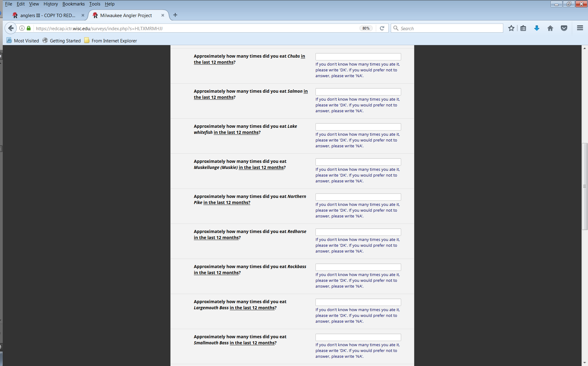Viewport: 588px width, 366px height.
Task: Click the Northern Pike answer field
Action: [x=358, y=197]
